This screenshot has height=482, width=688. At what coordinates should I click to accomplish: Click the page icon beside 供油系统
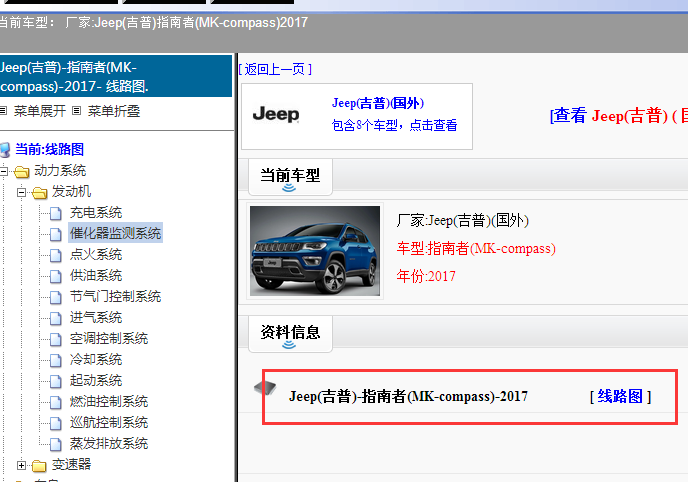pos(56,276)
